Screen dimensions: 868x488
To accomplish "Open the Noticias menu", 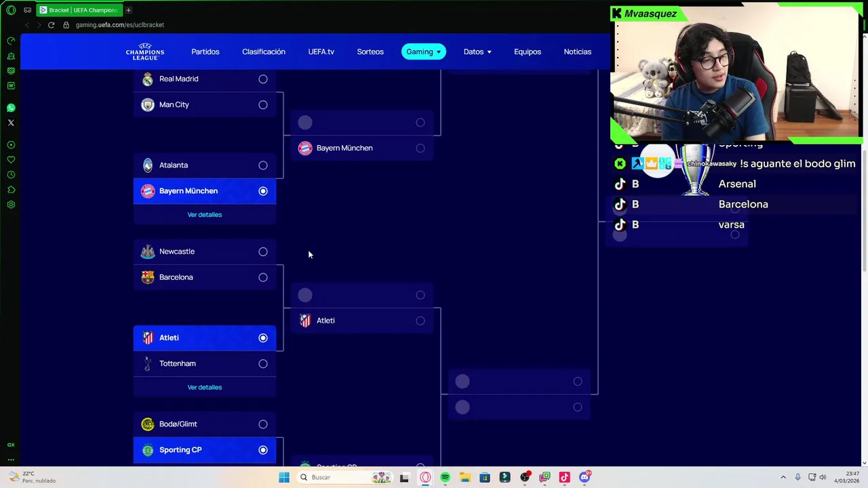I will (578, 52).
